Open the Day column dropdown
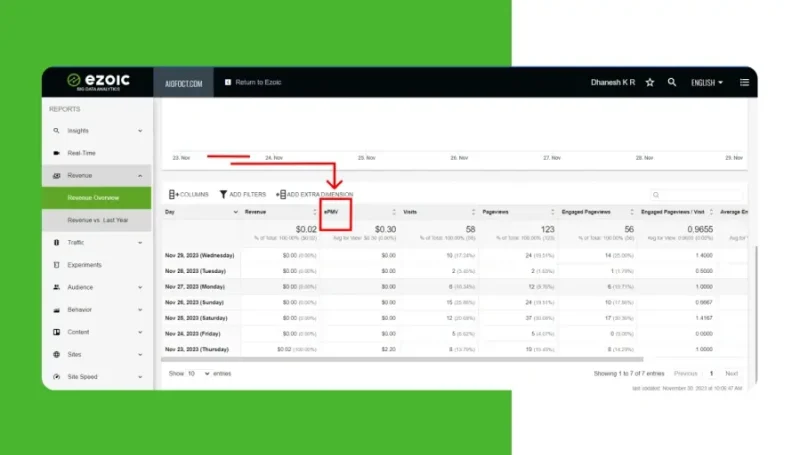This screenshot has height=455, width=800. tap(235, 212)
